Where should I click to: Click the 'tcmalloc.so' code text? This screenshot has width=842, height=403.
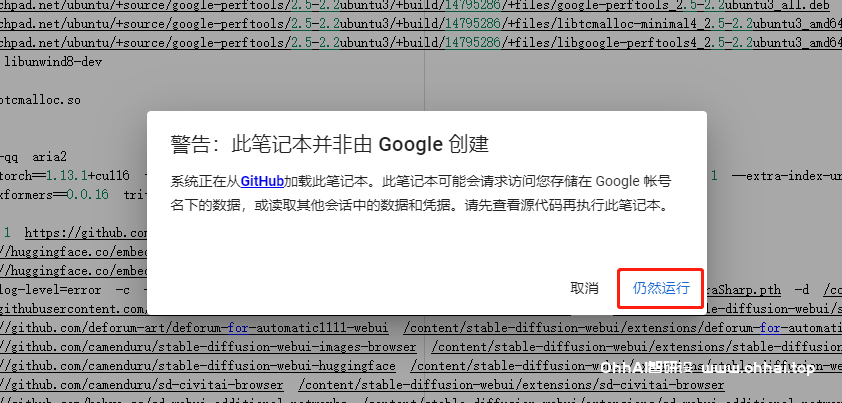(40, 100)
